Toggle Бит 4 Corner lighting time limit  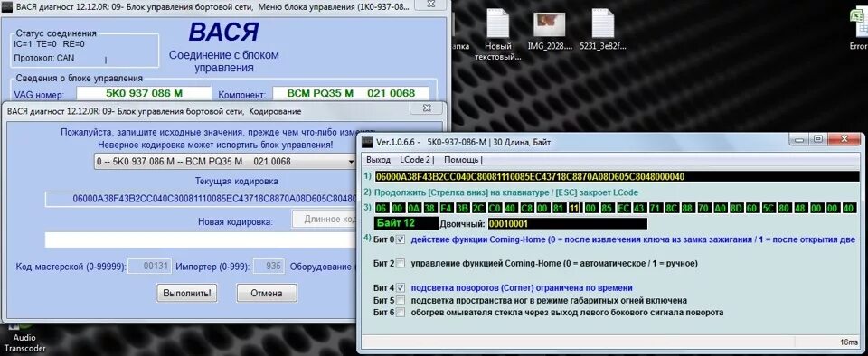401,287
